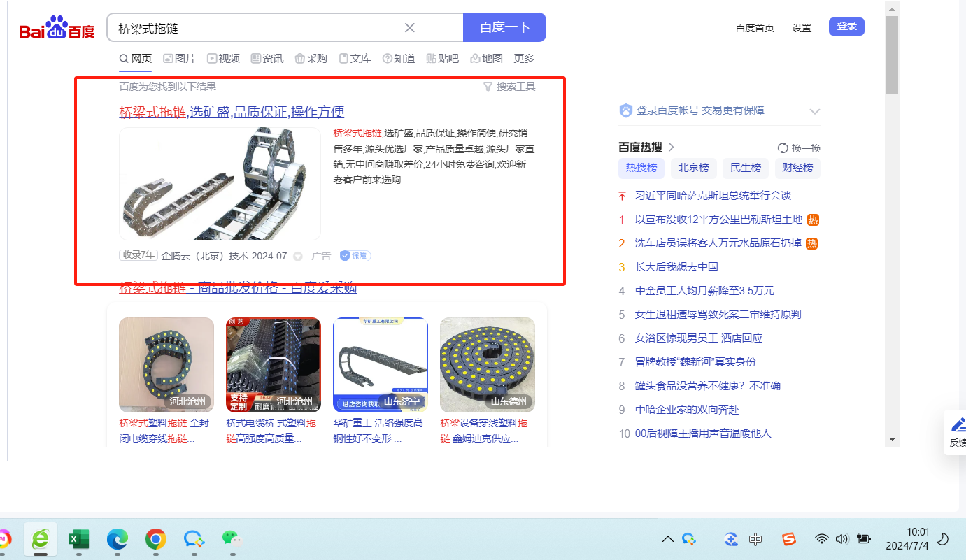966x560 pixels.
Task: Click the Baidu logo
Action: pos(57,28)
